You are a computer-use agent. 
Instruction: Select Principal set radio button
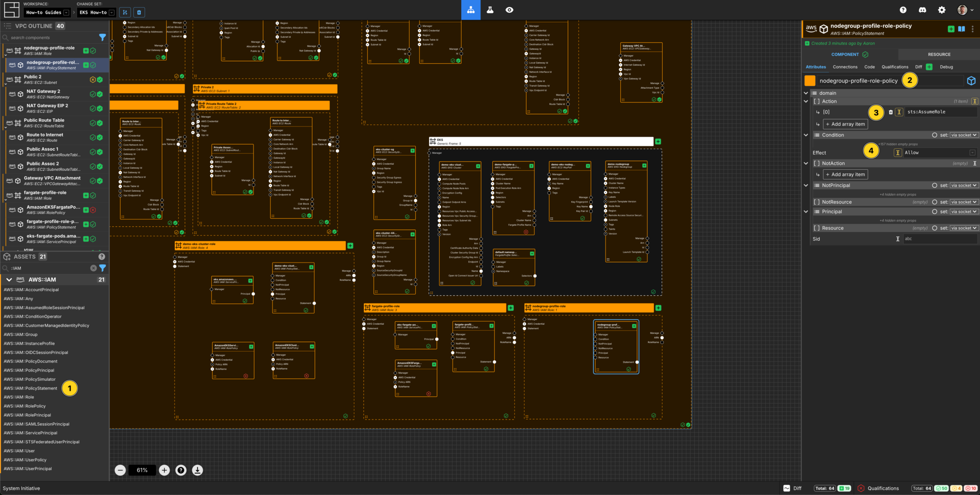tap(935, 212)
